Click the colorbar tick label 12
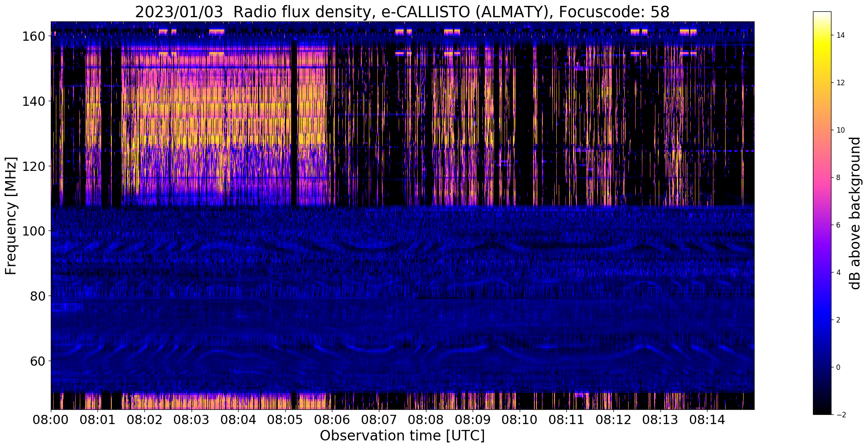868x448 pixels. pos(840,83)
